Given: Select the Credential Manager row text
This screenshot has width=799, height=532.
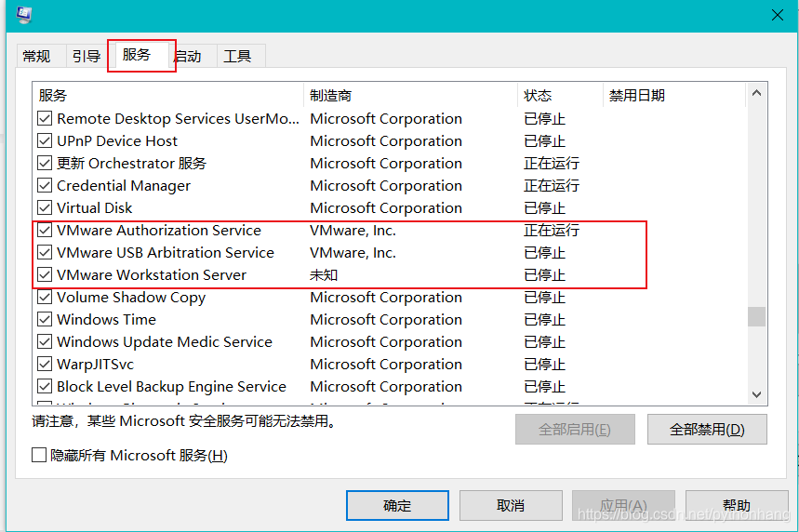Looking at the screenshot, I should coord(124,186).
